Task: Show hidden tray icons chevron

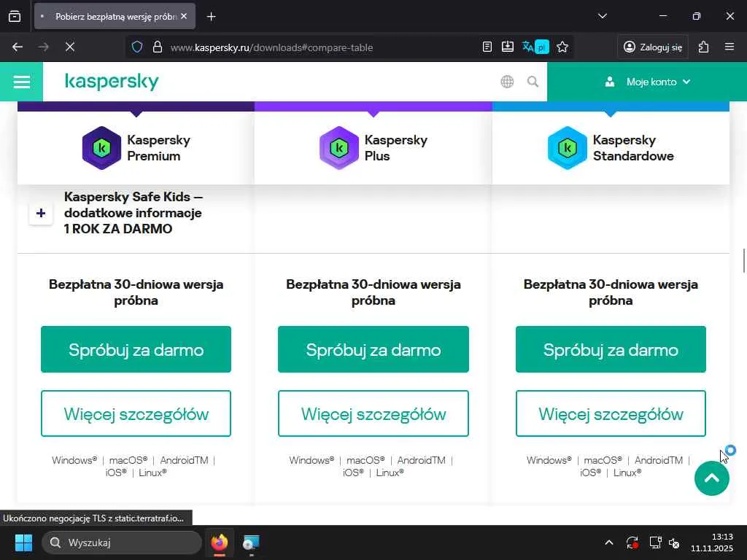Action: [x=609, y=542]
